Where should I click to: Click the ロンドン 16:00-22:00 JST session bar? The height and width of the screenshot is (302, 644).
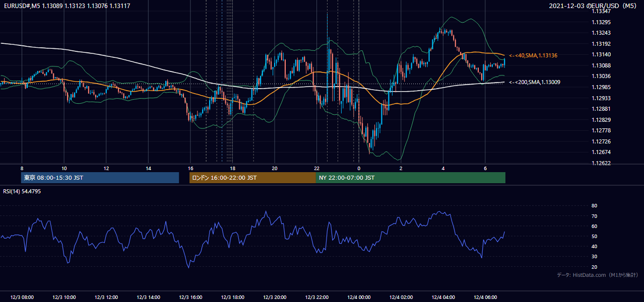252,178
